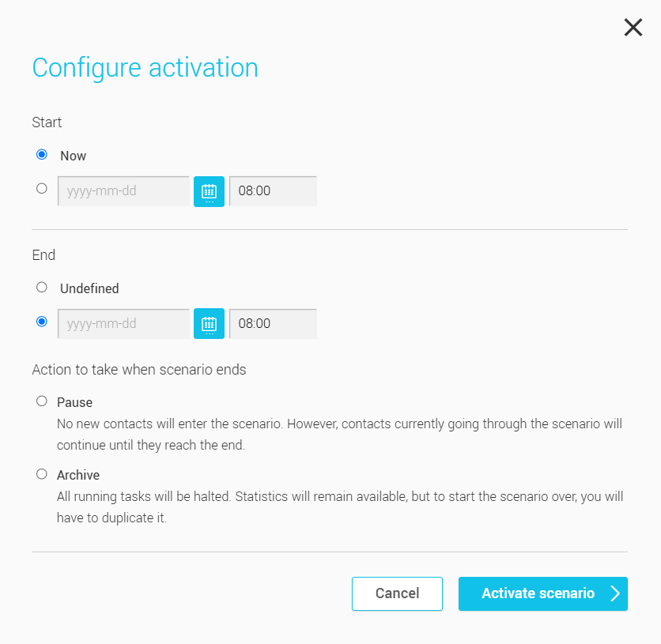Viewport: 661px width, 644px height.
Task: Select a custom start date option
Action: 41,187
